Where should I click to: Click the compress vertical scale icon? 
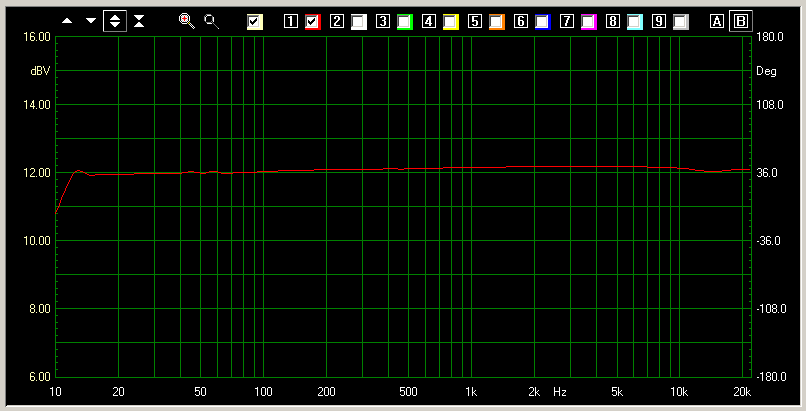[139, 20]
